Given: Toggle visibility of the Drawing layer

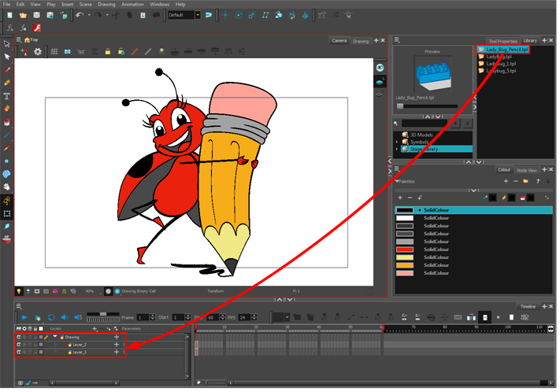Looking at the screenshot, I should [x=19, y=337].
